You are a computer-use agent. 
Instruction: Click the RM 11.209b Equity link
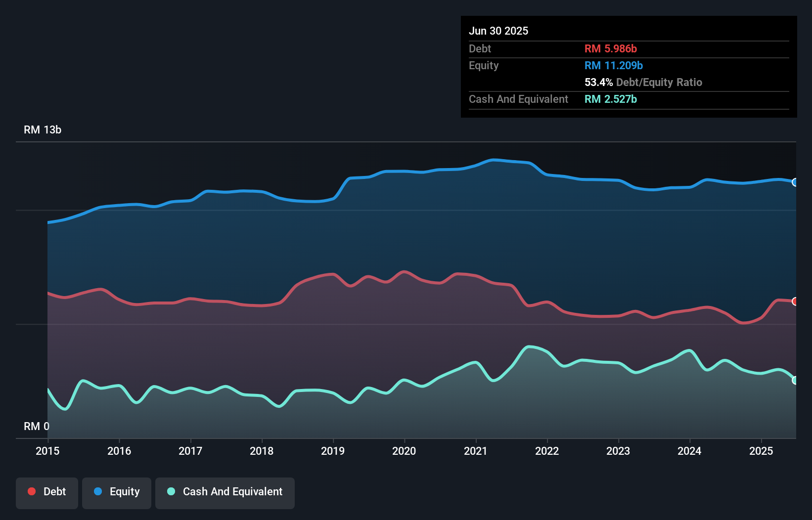tap(613, 65)
